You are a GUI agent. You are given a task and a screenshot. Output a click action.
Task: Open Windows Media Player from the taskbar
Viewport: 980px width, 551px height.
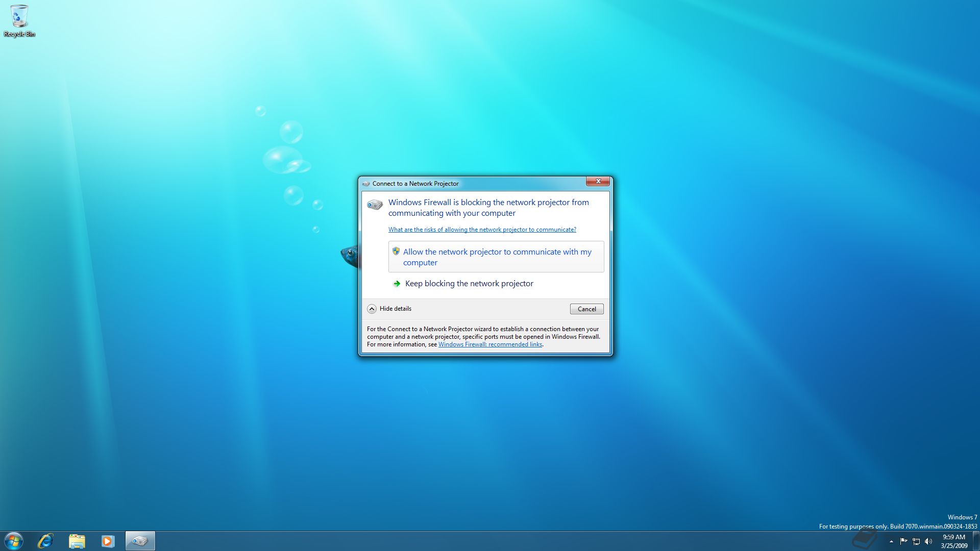click(x=108, y=541)
